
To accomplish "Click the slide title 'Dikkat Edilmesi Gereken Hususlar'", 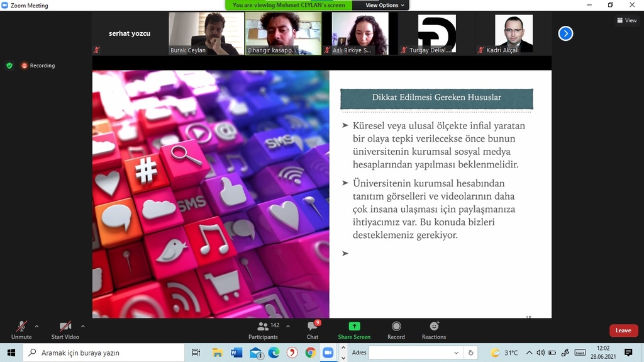I will 436,98.
